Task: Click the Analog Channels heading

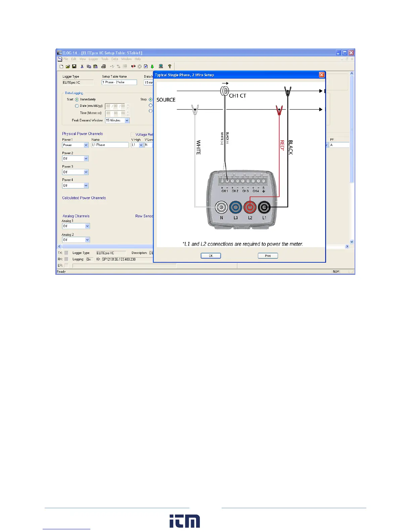Action: click(x=76, y=216)
